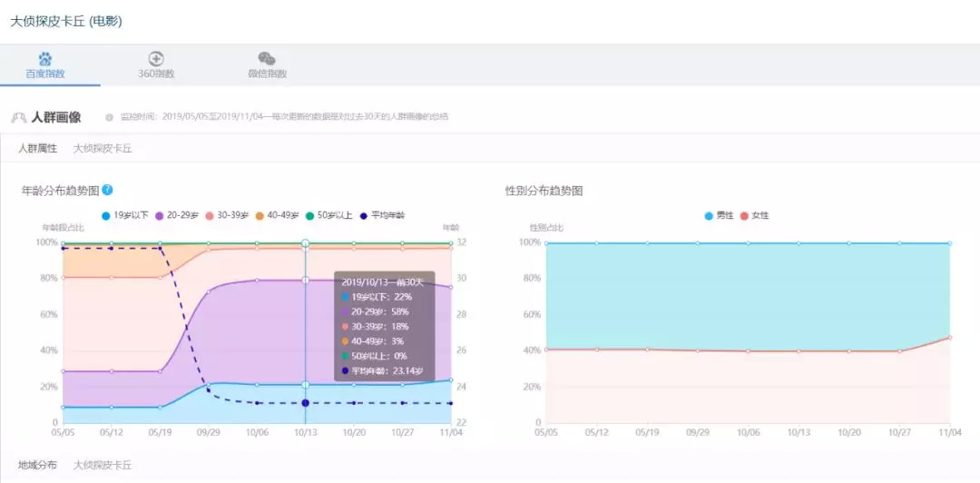Image resolution: width=980 pixels, height=483 pixels.
Task: Toggle the 20-29岁 legend series
Action: click(x=177, y=215)
